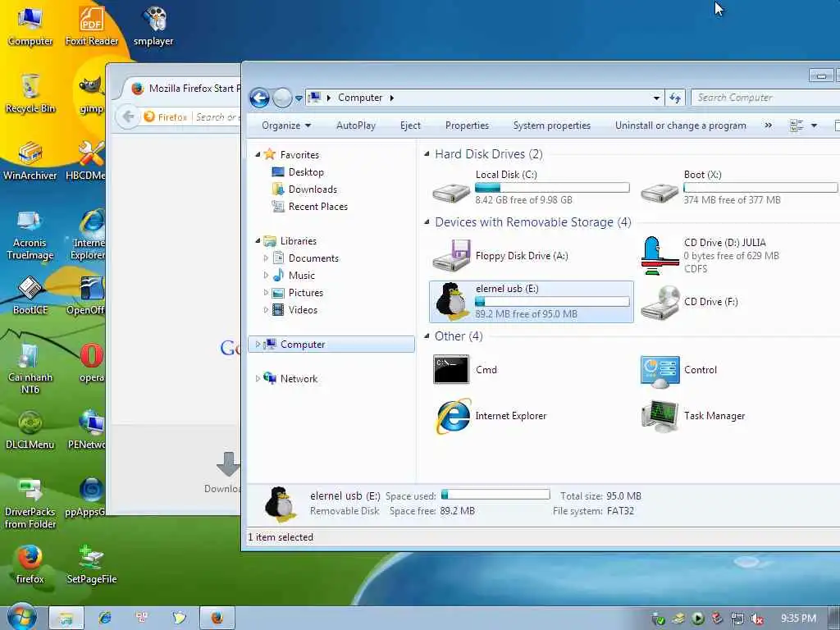The image size is (840, 630).
Task: Click the Explorer forward arrow button
Action: [x=282, y=98]
